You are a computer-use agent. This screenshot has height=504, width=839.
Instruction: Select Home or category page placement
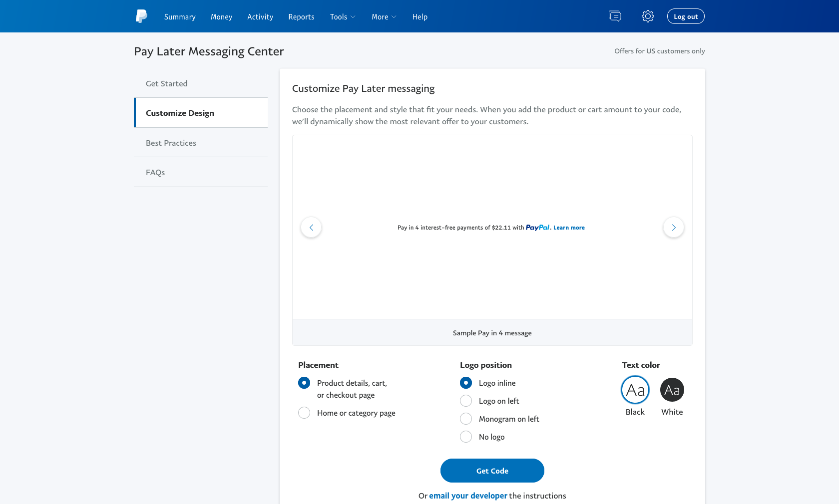[x=304, y=413]
